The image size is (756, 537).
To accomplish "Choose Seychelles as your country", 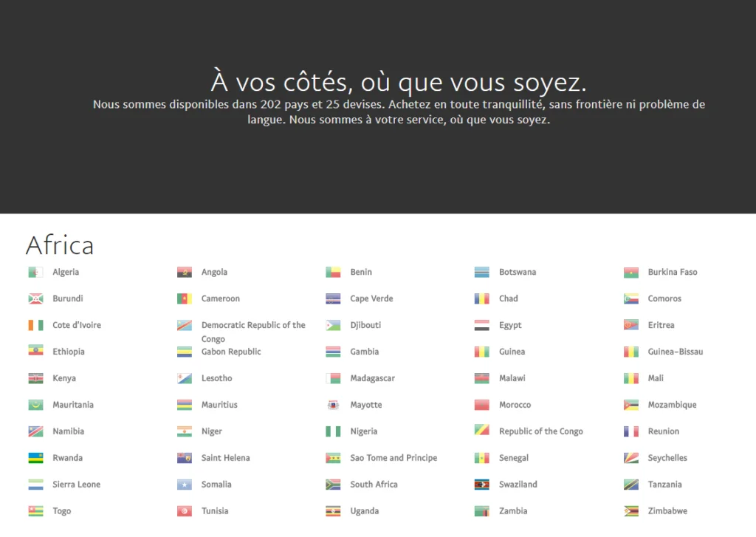I will pyautogui.click(x=666, y=457).
